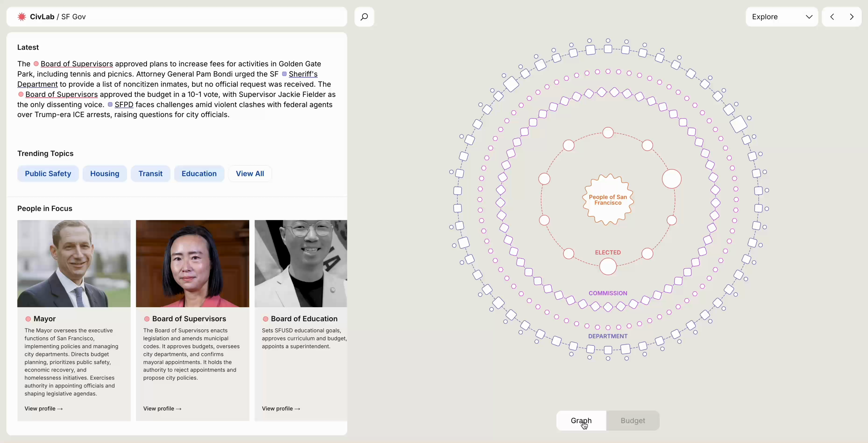
Task: Go to previous with the left chevron
Action: pyautogui.click(x=832, y=17)
